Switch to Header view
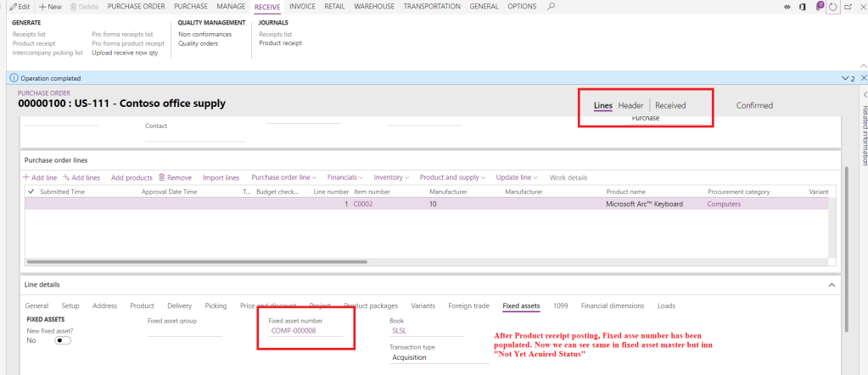 click(630, 106)
